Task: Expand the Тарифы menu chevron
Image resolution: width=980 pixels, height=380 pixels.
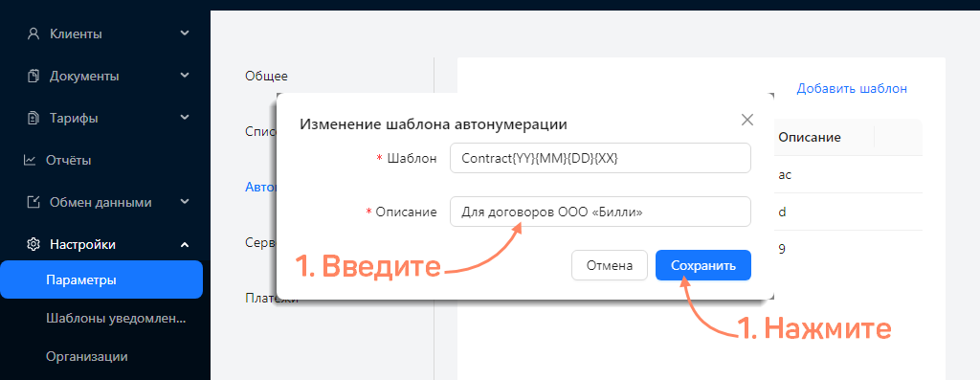Action: pyautogui.click(x=185, y=118)
